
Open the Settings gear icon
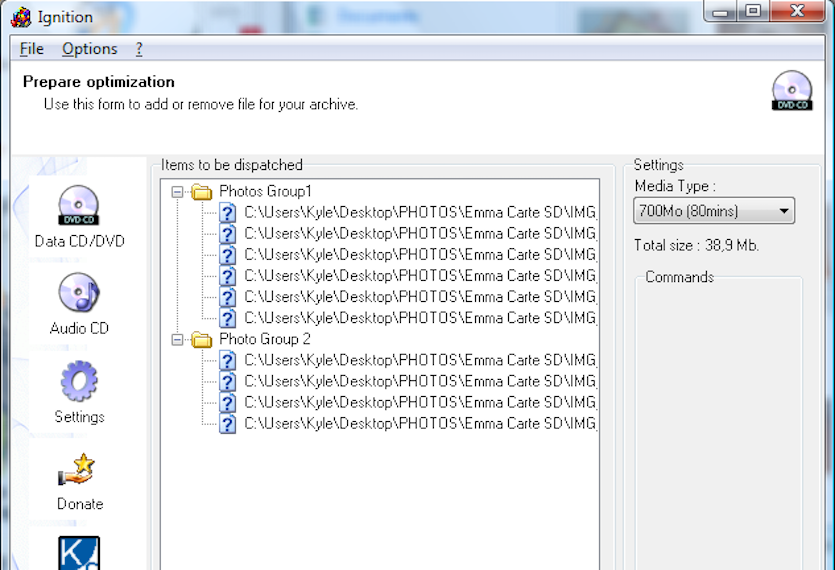(79, 381)
